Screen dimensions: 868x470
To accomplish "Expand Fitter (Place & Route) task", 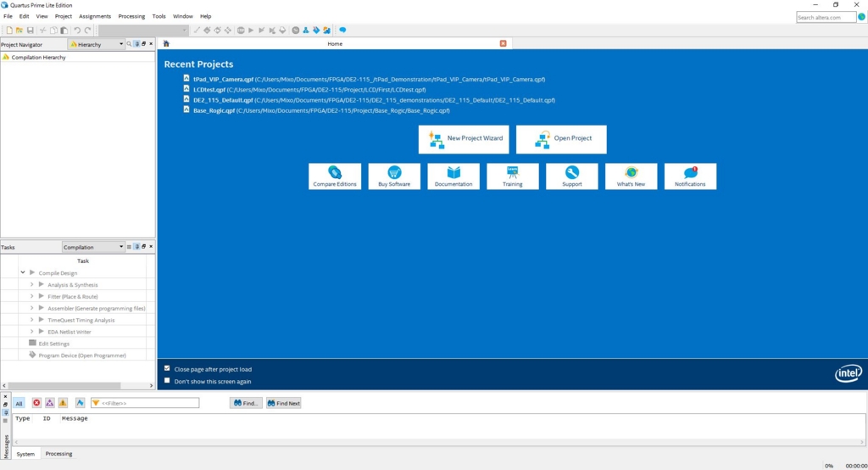I will 31,296.
